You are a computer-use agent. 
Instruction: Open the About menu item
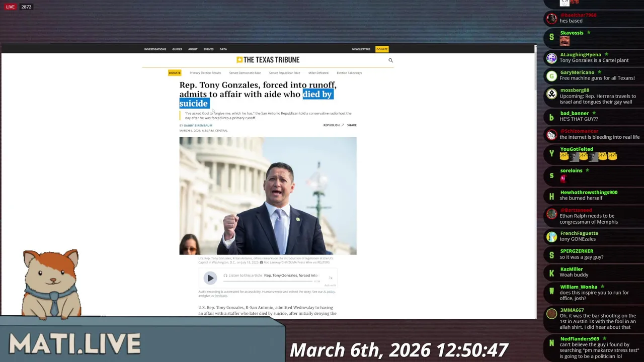coord(193,49)
